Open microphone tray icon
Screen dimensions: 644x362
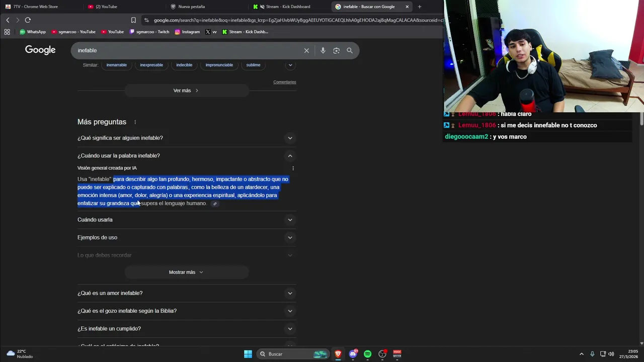click(592, 354)
